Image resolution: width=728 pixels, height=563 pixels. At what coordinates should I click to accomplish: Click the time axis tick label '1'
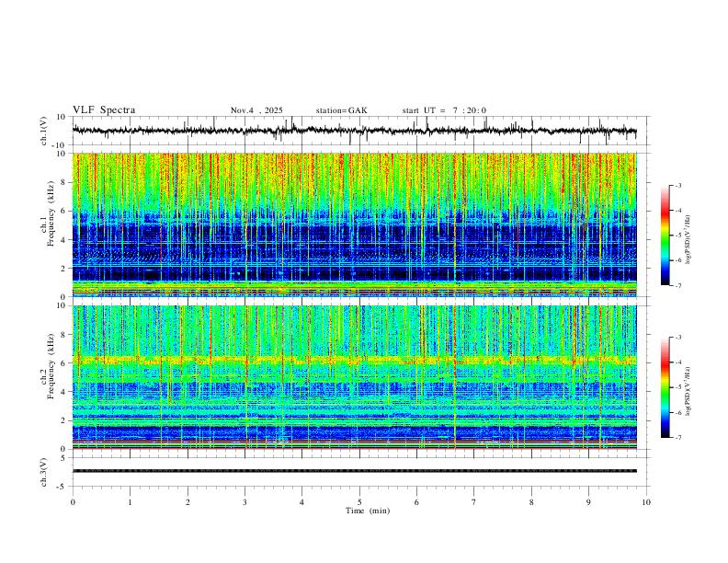pyautogui.click(x=130, y=502)
